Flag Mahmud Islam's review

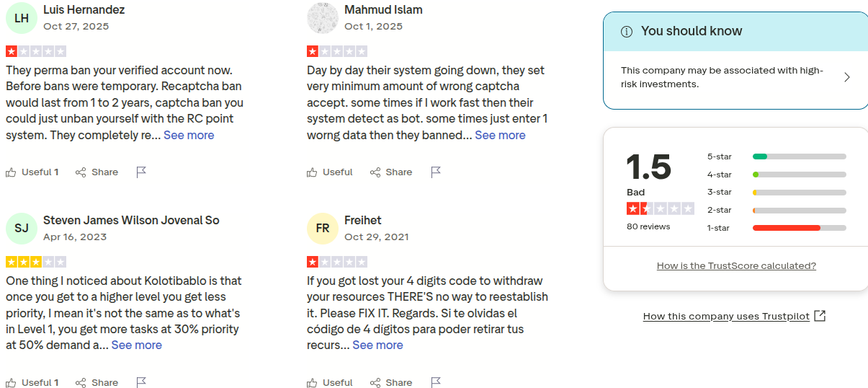pyautogui.click(x=436, y=172)
